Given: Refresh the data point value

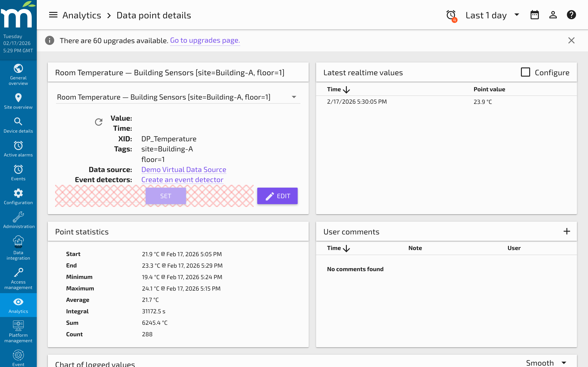Looking at the screenshot, I should [x=99, y=122].
